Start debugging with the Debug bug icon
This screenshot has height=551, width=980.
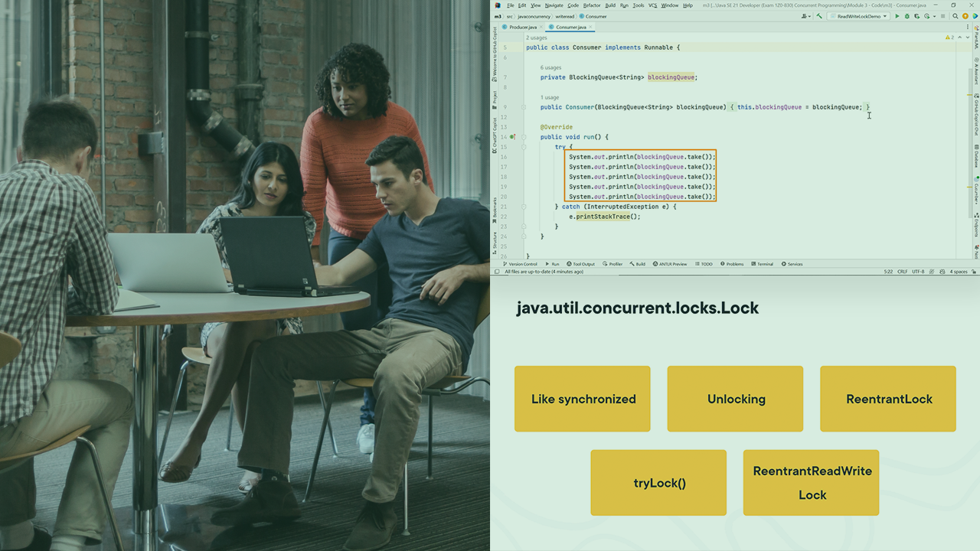(x=906, y=16)
